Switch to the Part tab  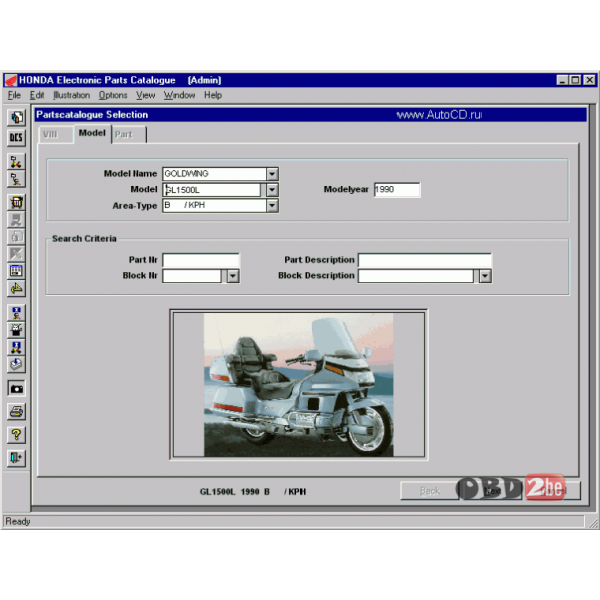coord(129,134)
